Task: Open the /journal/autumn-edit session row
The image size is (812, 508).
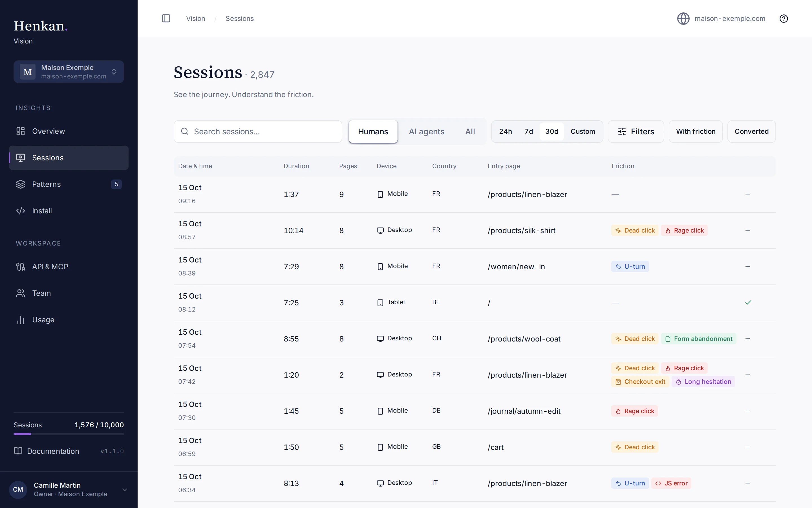Action: pyautogui.click(x=475, y=411)
